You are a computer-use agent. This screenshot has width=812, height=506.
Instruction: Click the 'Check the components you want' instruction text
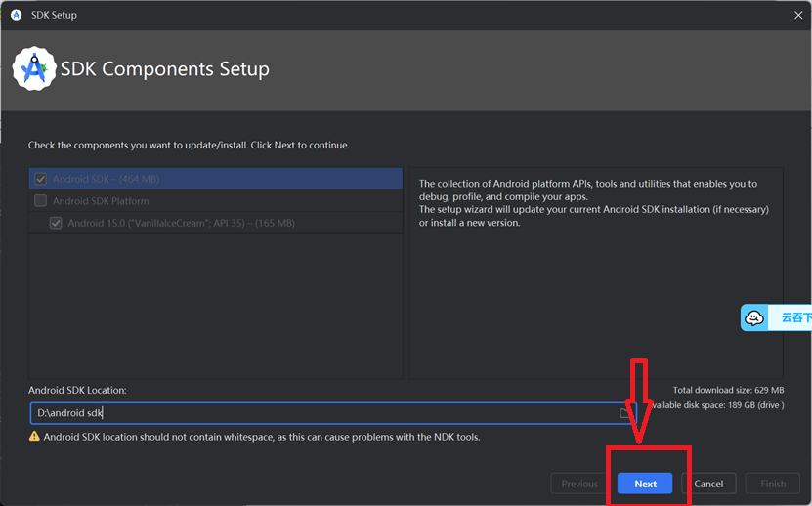[189, 145]
